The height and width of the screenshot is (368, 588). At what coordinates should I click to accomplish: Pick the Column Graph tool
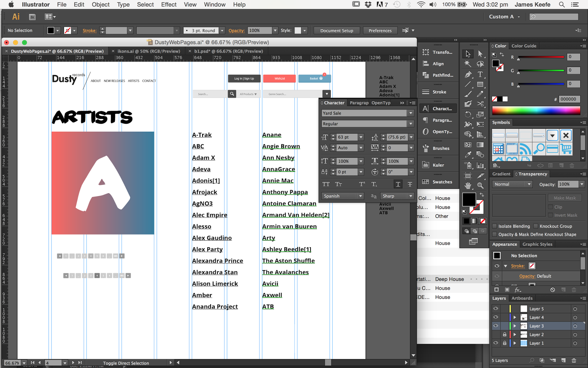click(x=480, y=166)
